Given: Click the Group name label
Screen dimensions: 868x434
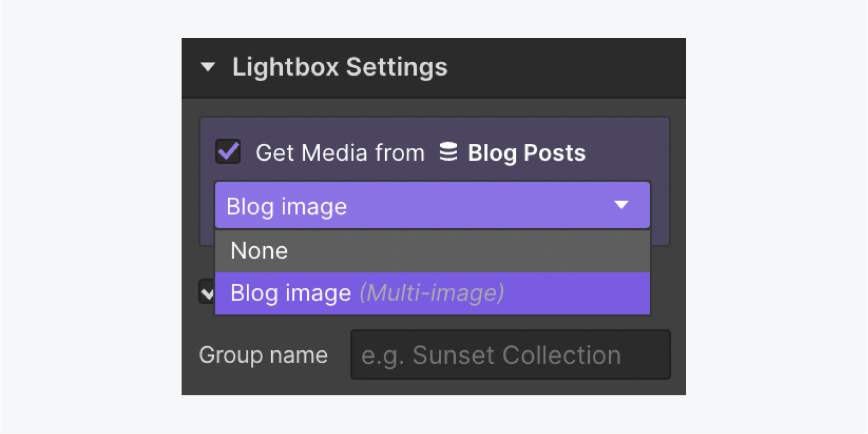Looking at the screenshot, I should pyautogui.click(x=263, y=355).
